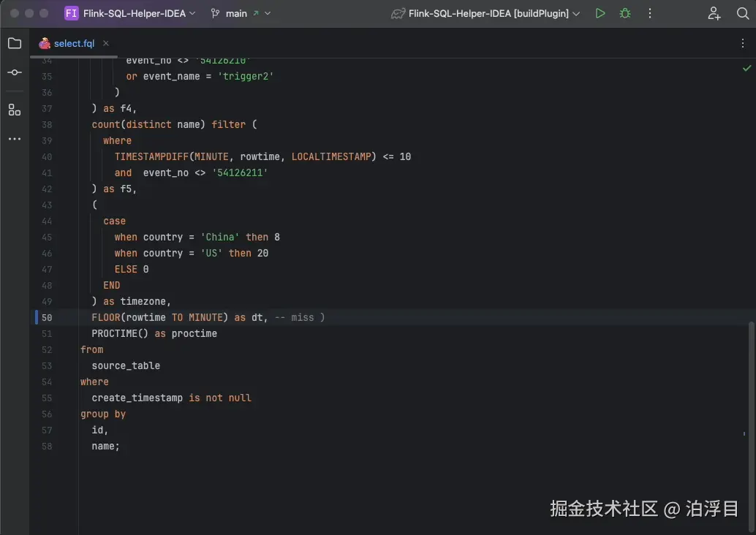Click line number 50 in gutter

[47, 318]
